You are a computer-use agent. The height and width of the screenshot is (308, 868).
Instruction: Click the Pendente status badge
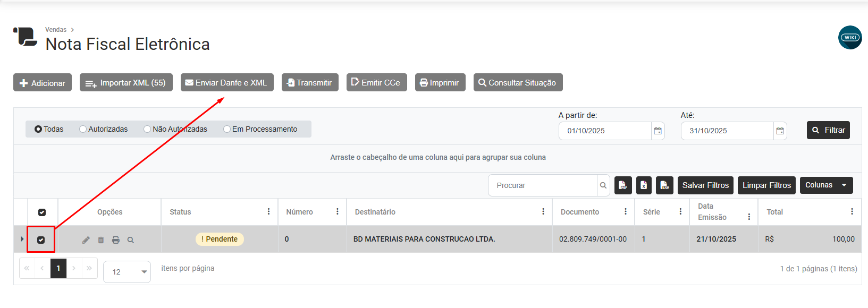[x=220, y=239]
